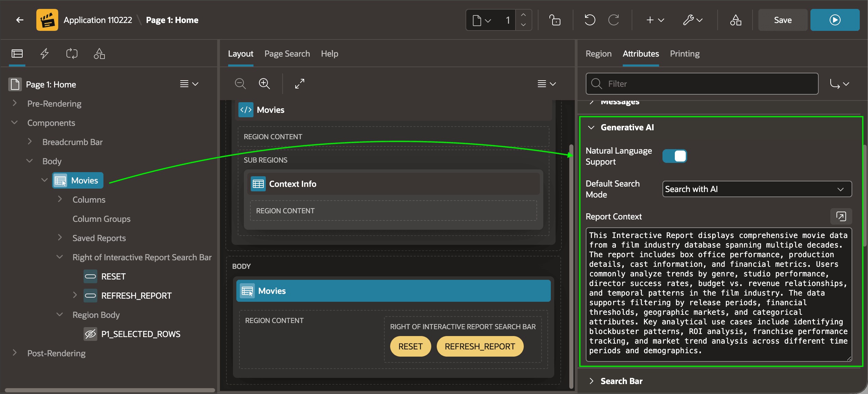The height and width of the screenshot is (394, 868).
Task: Decrement the page number stepper down
Action: click(523, 25)
